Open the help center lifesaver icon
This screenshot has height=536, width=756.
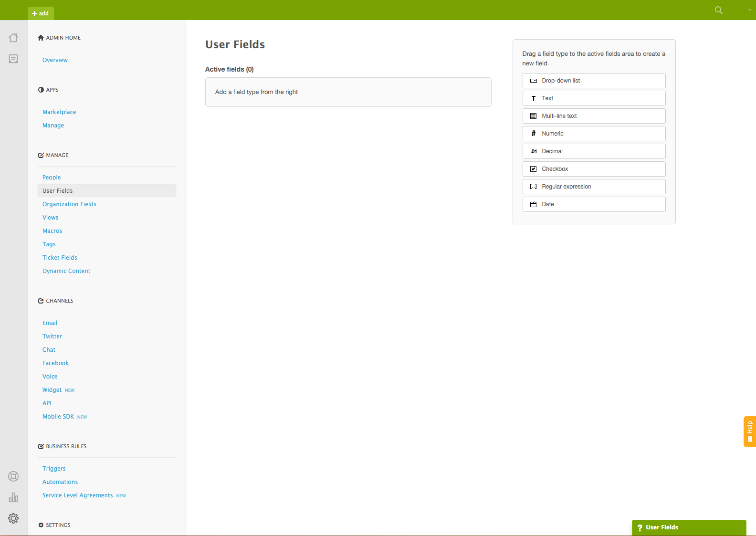(13, 476)
